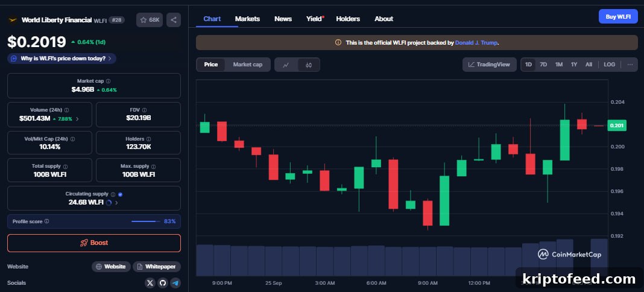Screen dimensions: 644x292
Task: Click the Circulating supply info icon
Action: coord(113,194)
